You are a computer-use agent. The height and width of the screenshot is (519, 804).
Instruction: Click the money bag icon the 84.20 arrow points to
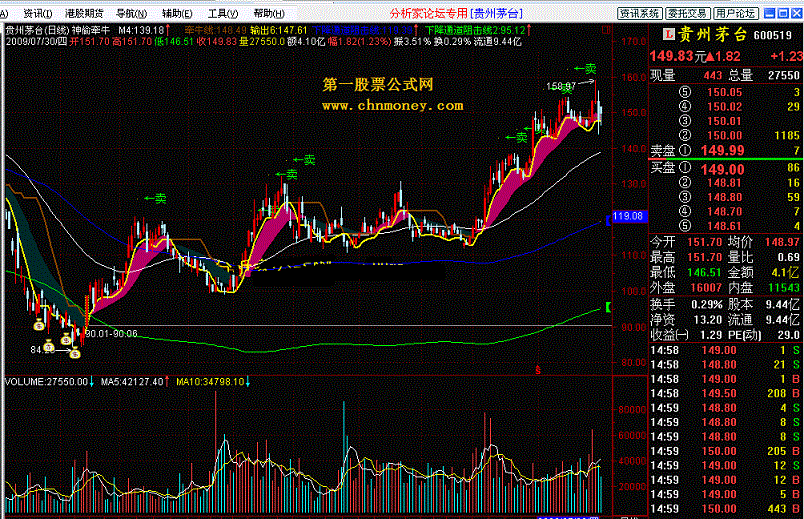pyautogui.click(x=75, y=352)
